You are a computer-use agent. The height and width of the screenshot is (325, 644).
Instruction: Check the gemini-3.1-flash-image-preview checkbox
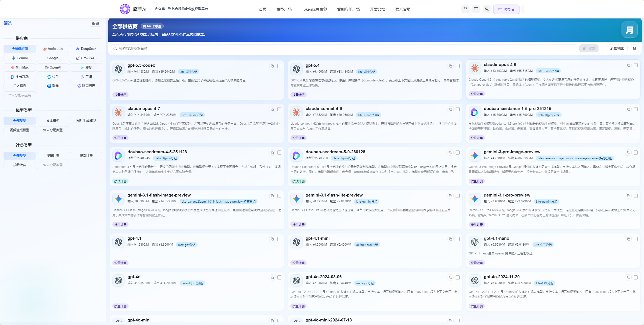279,196
